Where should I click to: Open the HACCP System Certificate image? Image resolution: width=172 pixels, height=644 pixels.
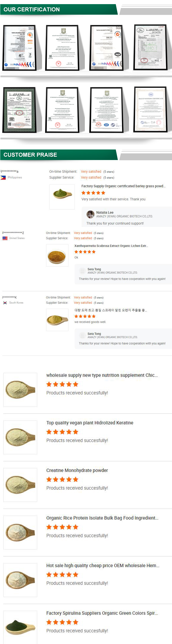coord(150,110)
